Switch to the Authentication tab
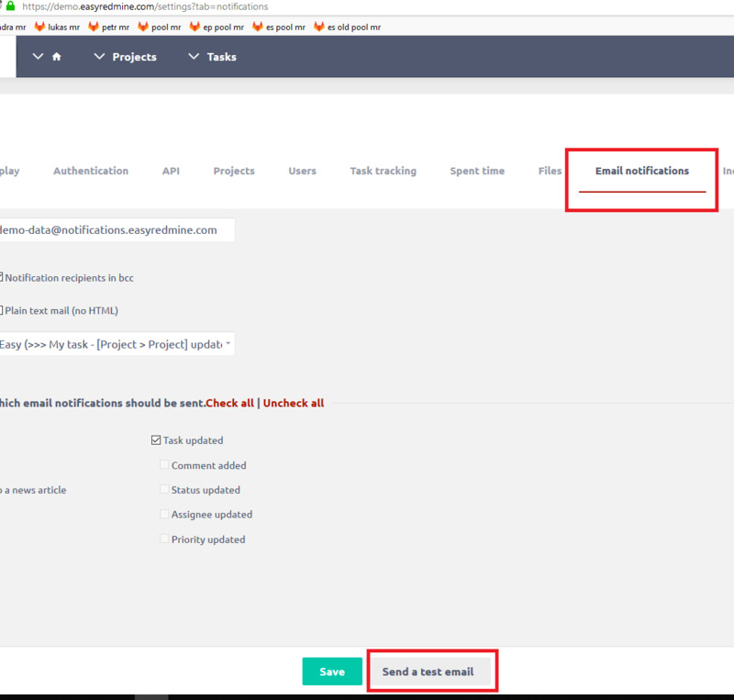 pos(91,171)
